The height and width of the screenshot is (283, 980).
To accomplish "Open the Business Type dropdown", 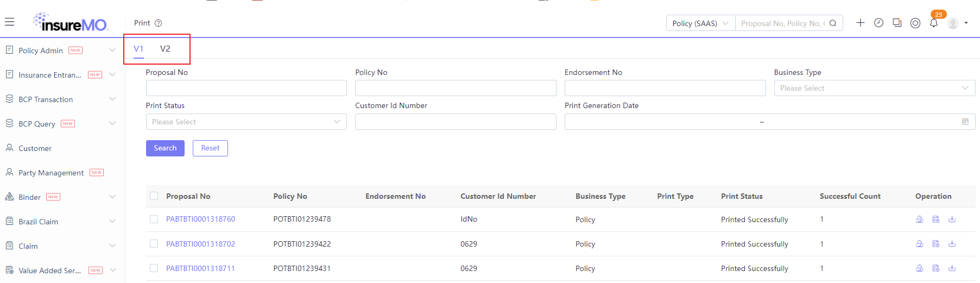I will click(x=874, y=88).
